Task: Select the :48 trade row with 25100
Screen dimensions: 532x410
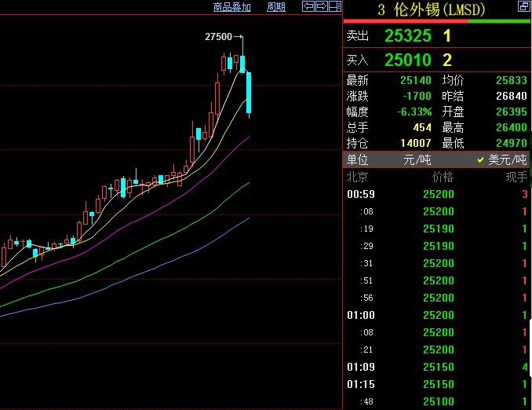Action: click(437, 401)
